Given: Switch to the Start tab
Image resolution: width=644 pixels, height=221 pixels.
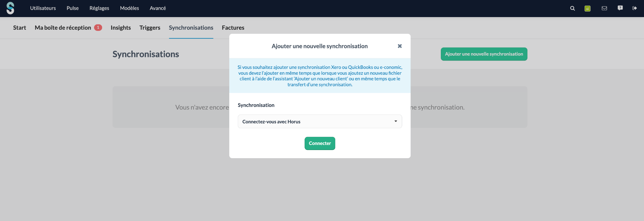Looking at the screenshot, I should [19, 28].
